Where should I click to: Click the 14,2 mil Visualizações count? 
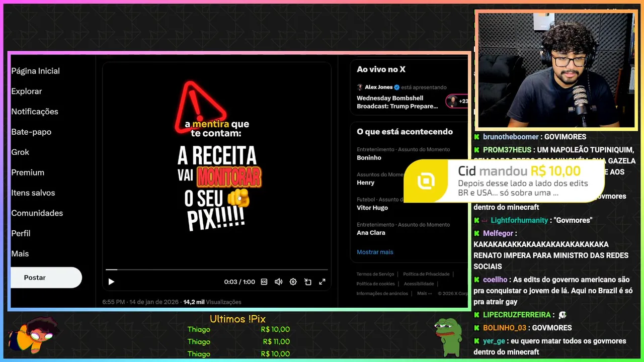212,302
